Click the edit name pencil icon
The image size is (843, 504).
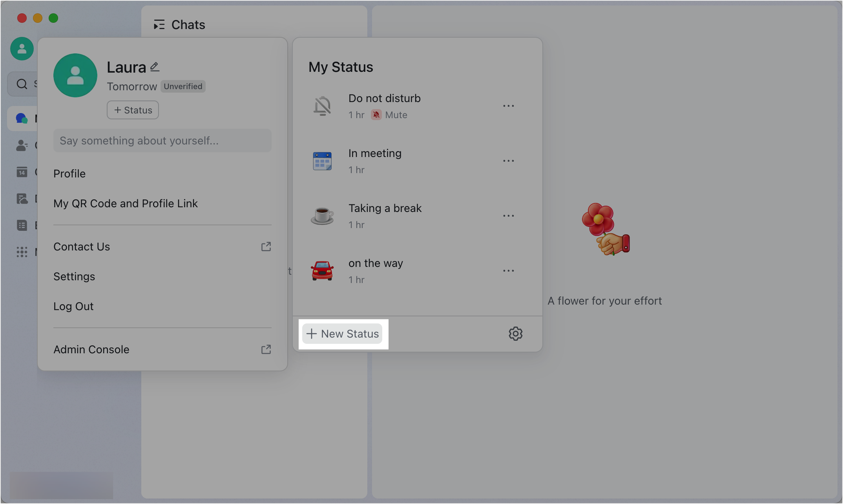(x=155, y=67)
